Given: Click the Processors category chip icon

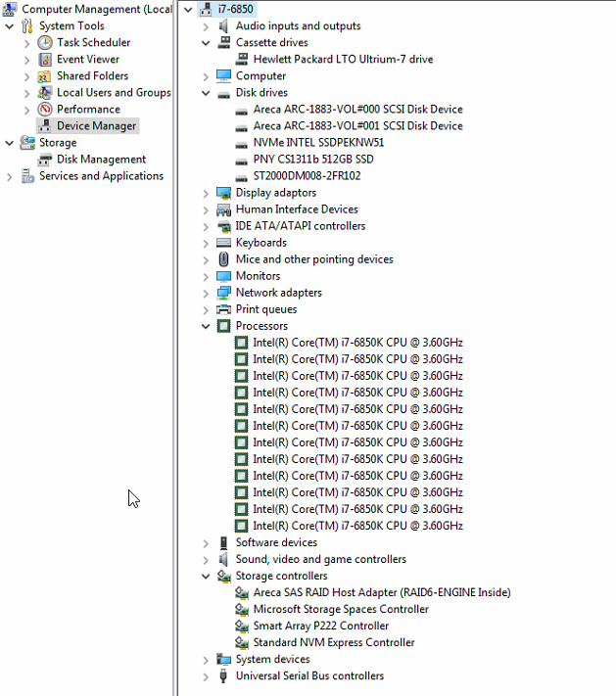Looking at the screenshot, I should (224, 326).
